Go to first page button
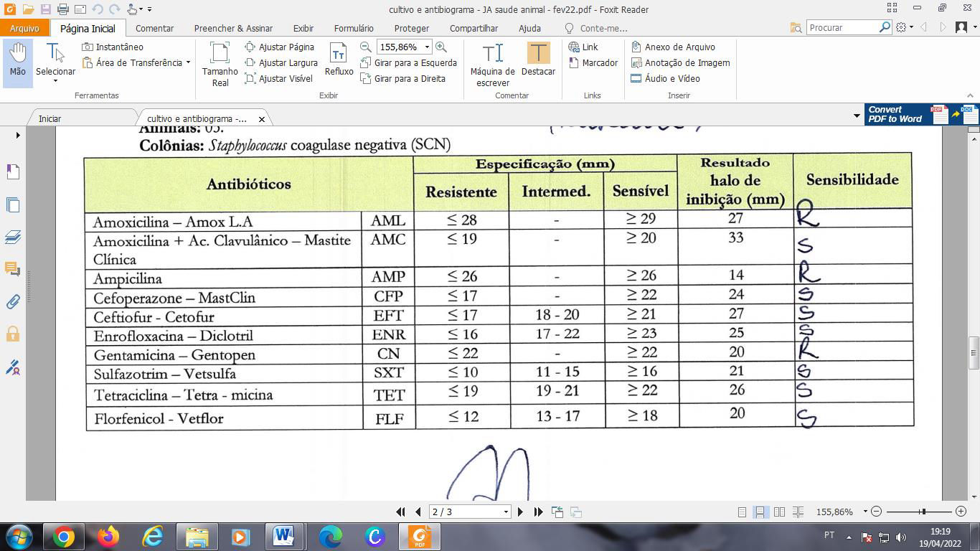This screenshot has width=980, height=551. [401, 512]
